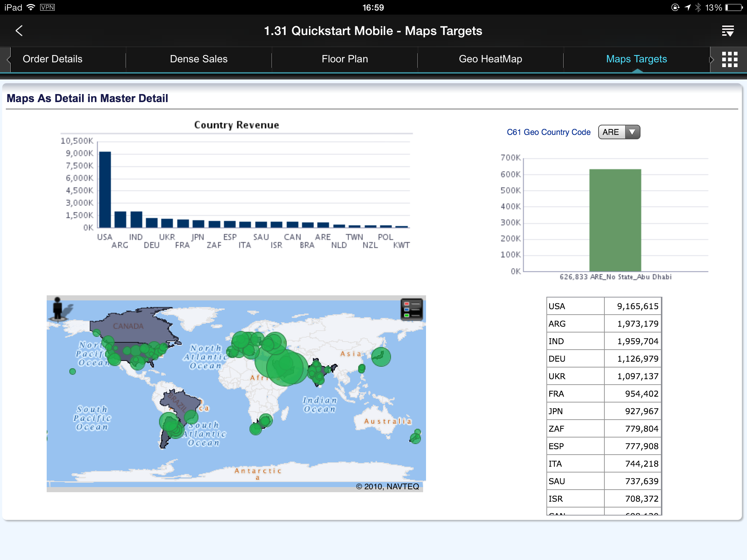Tap the battery icon in status bar
Image resolution: width=747 pixels, height=560 pixels.
(735, 8)
